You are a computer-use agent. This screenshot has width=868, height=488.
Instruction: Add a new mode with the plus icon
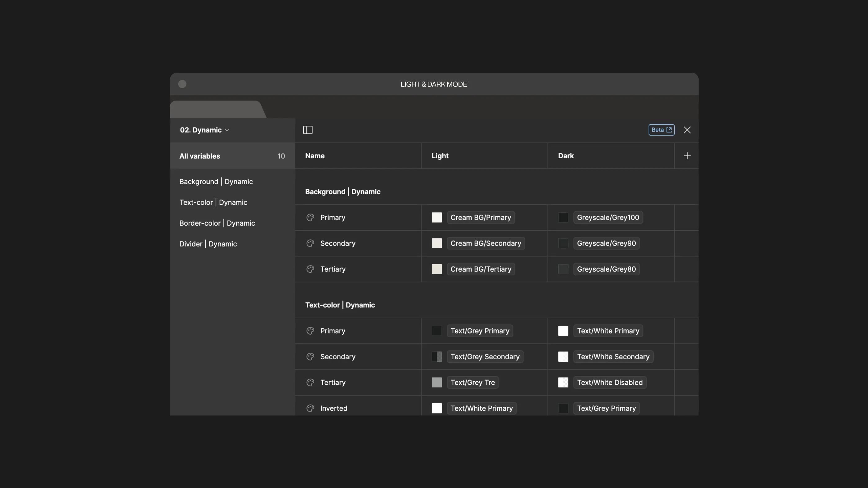point(687,156)
